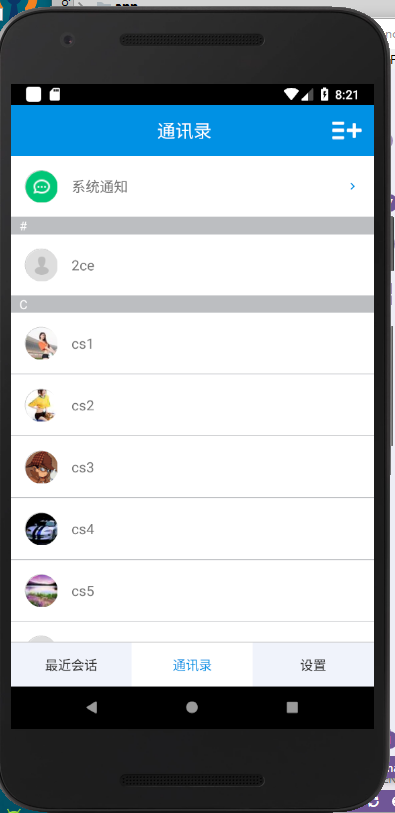Switch to the 最近会话 tab
This screenshot has height=813, width=395.
pos(72,665)
